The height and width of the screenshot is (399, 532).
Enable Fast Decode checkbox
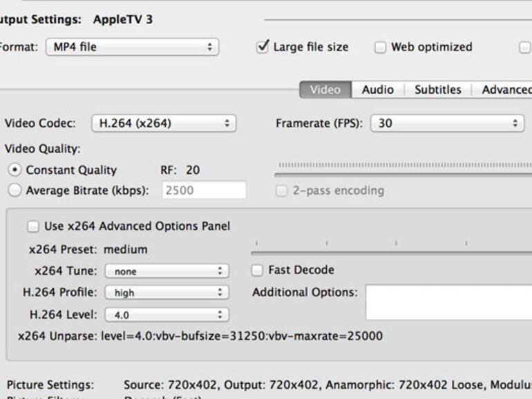point(257,270)
